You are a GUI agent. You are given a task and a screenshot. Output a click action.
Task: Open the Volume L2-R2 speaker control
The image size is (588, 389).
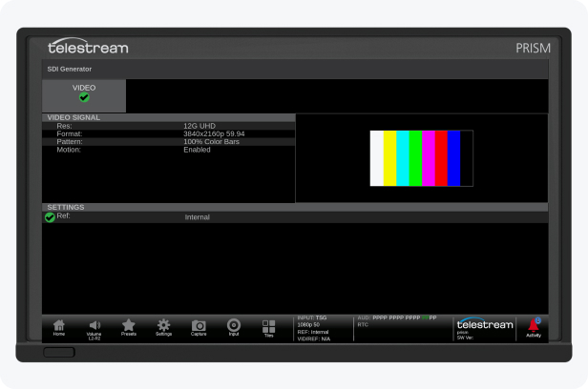[94, 330]
